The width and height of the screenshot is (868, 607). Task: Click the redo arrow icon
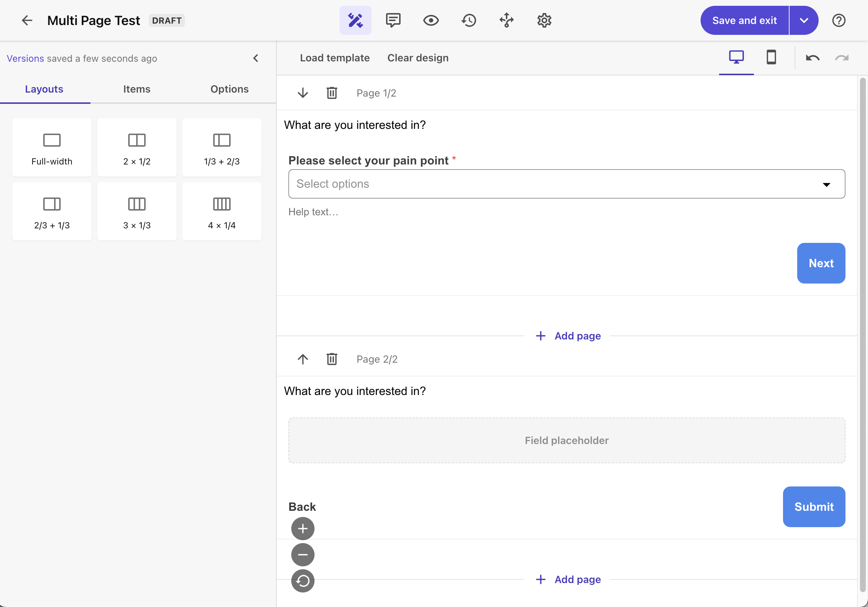[843, 58]
